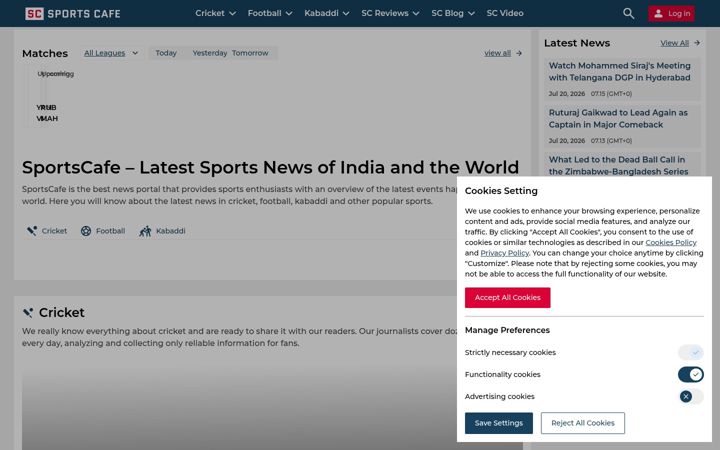Open the SC Video menu item

pos(505,13)
